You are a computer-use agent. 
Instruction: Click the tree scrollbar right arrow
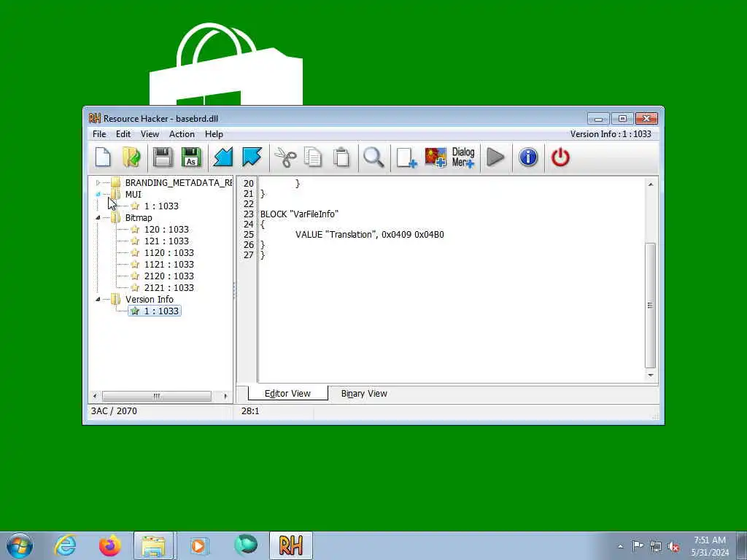(x=225, y=396)
